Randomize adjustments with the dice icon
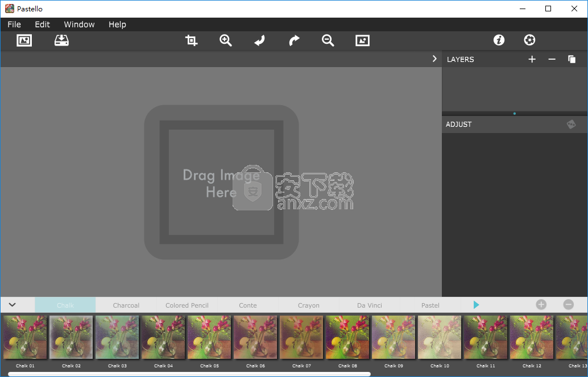The height and width of the screenshot is (377, 588). (x=571, y=124)
